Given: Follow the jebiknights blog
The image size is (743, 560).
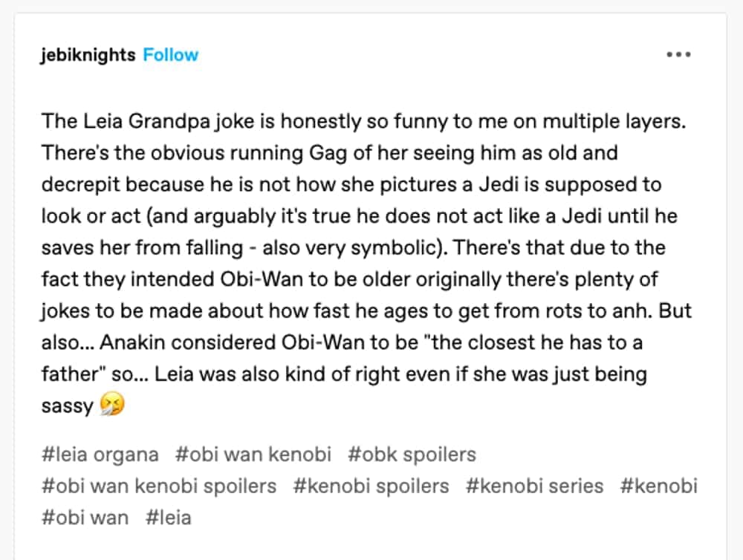Looking at the screenshot, I should coord(171,55).
